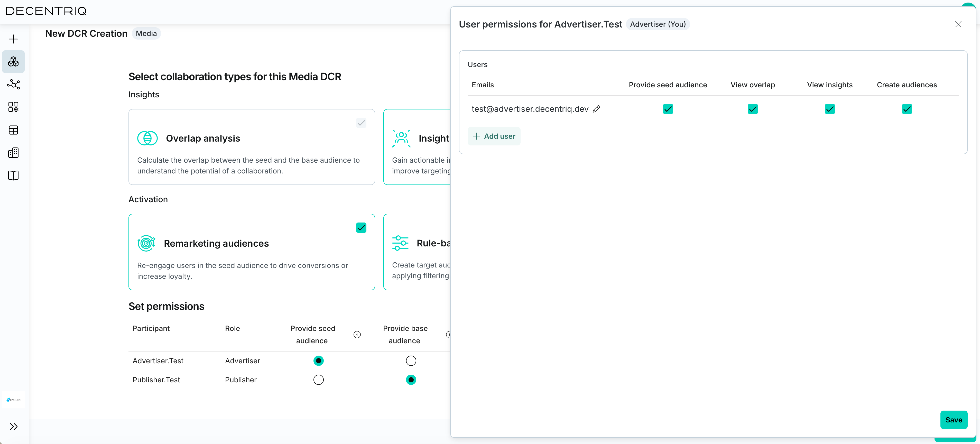Screen dimensions: 980x444
Task: Open the data clean rooms cubes icon
Action: coord(13,62)
